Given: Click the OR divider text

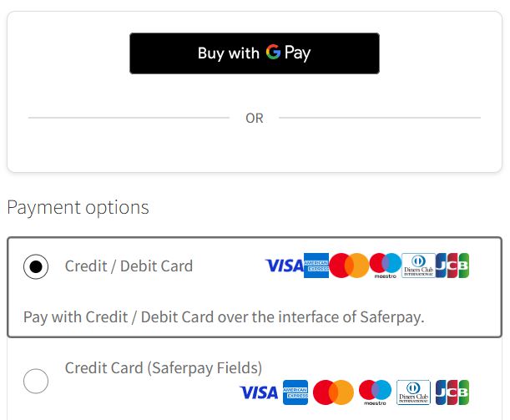Looking at the screenshot, I should coord(255,119).
